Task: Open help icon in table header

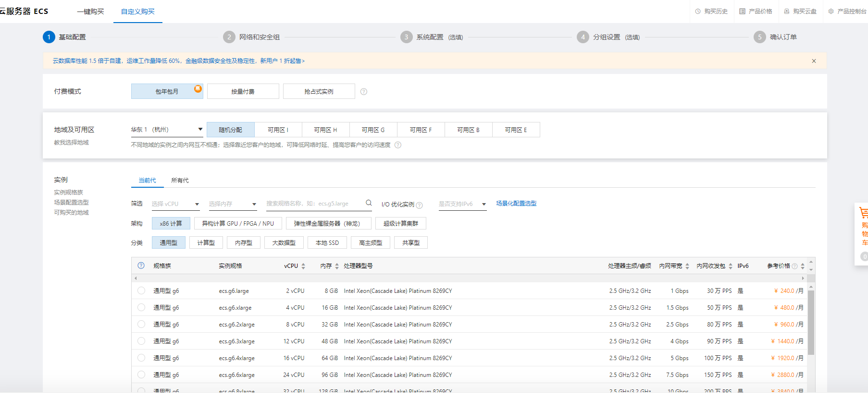Action: point(141,266)
